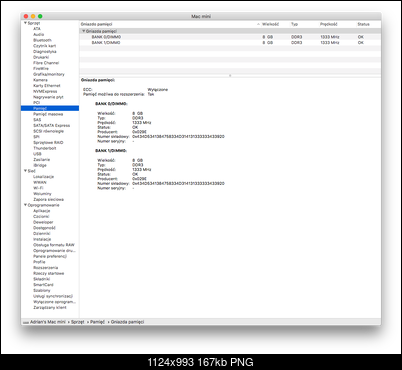Collapse the Oprogramowanie section in sidebar
This screenshot has width=402, height=370.
pyautogui.click(x=25, y=205)
